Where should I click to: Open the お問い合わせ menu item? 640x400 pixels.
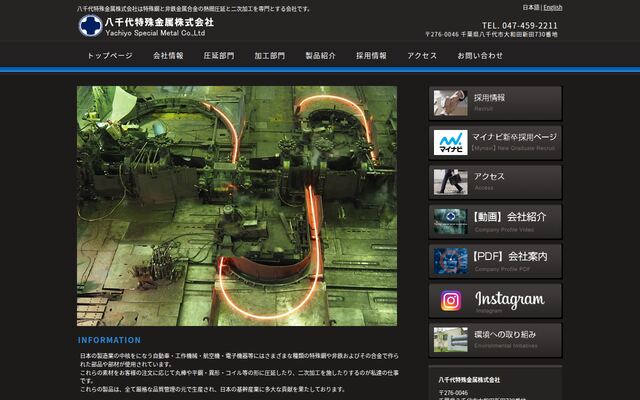[480, 56]
